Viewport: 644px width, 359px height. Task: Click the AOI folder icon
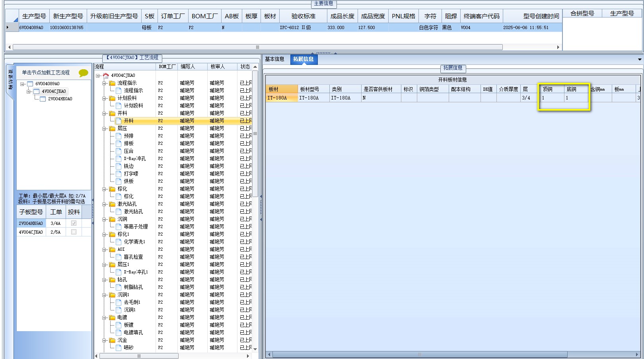(112, 249)
